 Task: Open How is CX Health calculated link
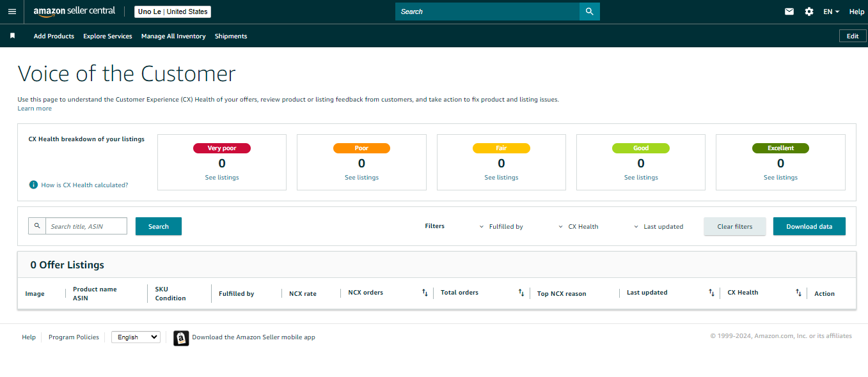click(x=84, y=185)
